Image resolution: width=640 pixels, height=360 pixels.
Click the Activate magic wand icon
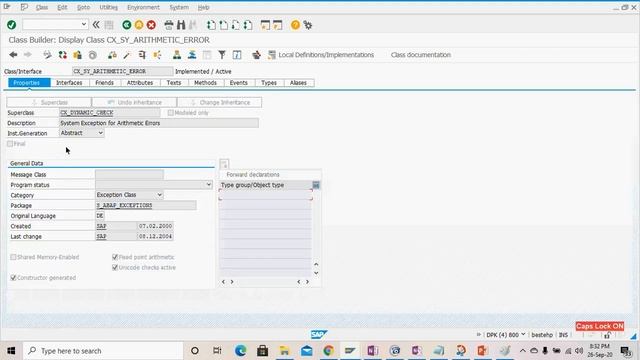point(127,55)
